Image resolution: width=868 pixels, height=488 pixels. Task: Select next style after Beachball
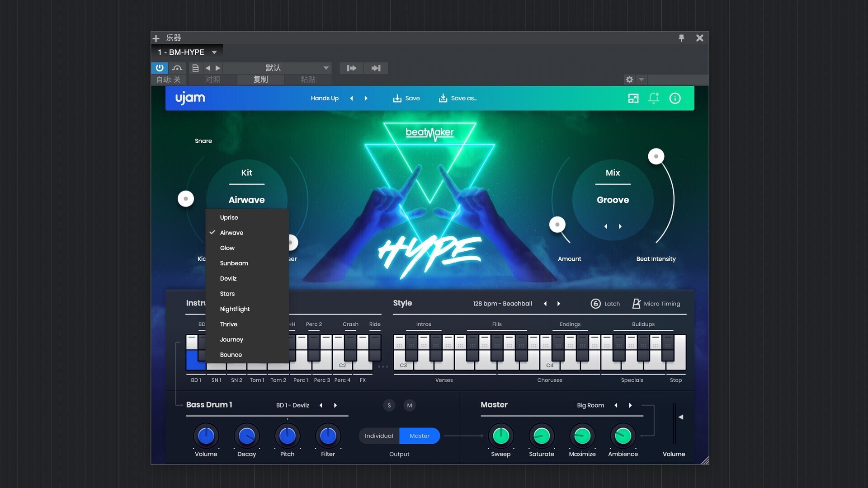tap(559, 304)
